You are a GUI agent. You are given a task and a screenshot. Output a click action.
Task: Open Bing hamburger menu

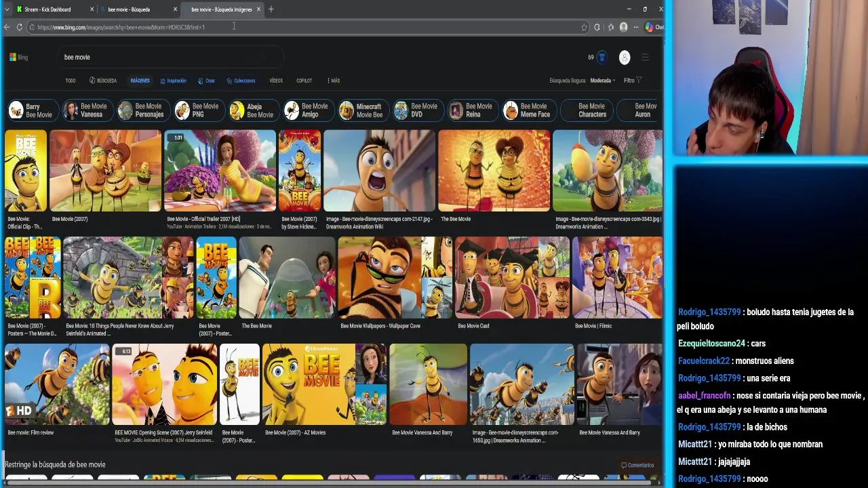[645, 58]
